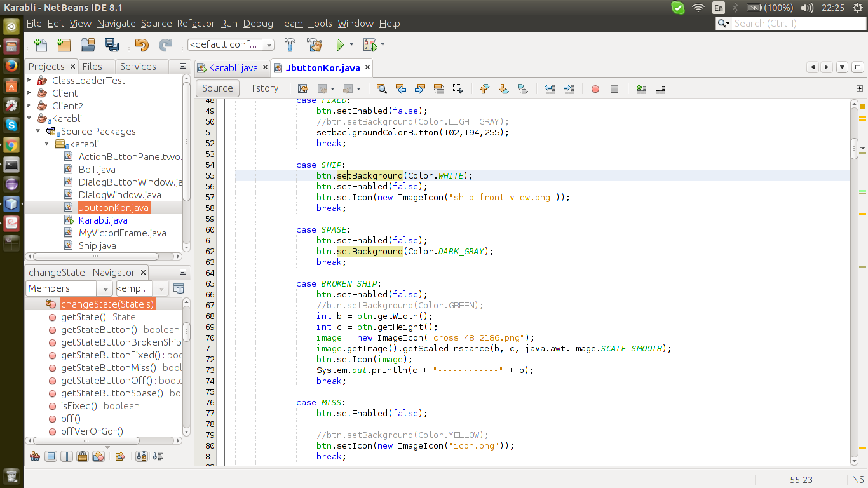Open the Debug menu
Image resolution: width=868 pixels, height=488 pixels.
[258, 24]
